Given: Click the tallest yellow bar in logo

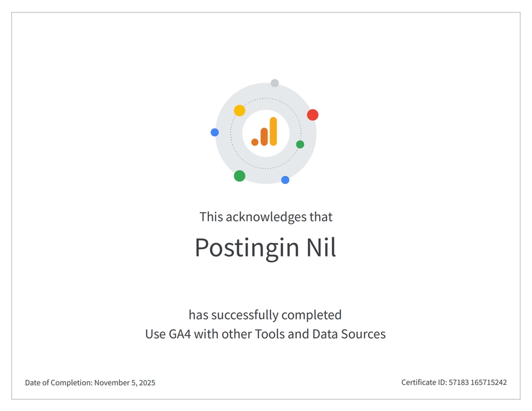Looking at the screenshot, I should pos(273,131).
